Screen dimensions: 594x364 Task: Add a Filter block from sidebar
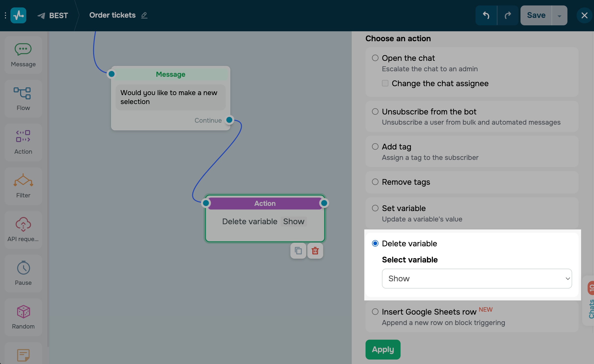coord(23,186)
